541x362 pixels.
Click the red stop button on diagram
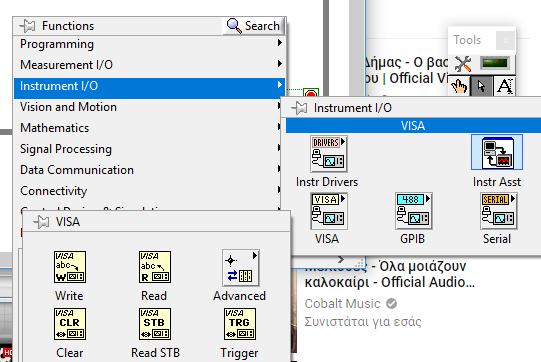pyautogui.click(x=311, y=94)
